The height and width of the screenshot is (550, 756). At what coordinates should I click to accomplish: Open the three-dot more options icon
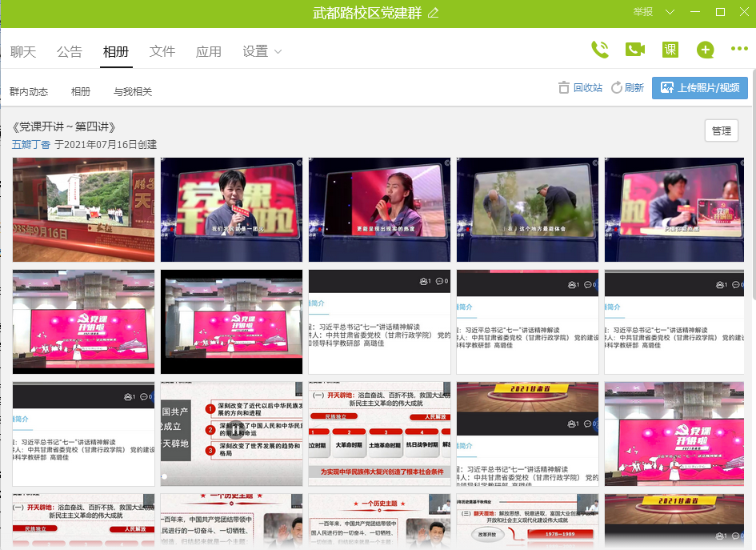tap(739, 50)
